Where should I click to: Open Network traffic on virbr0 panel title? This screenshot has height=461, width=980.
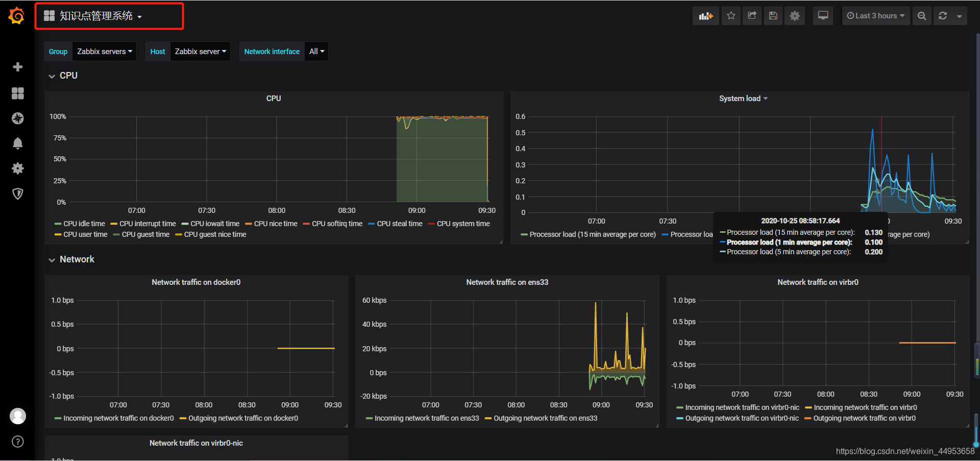[818, 282]
